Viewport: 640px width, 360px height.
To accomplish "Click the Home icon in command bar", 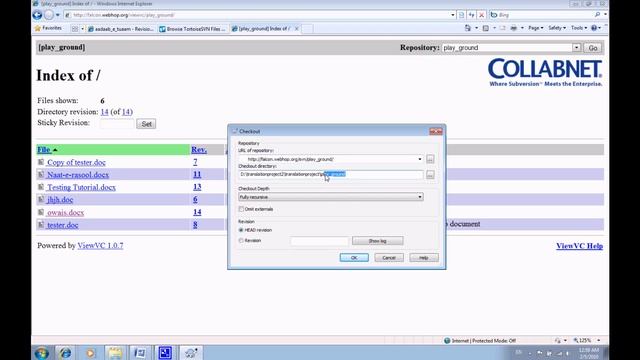I will pos(468,28).
